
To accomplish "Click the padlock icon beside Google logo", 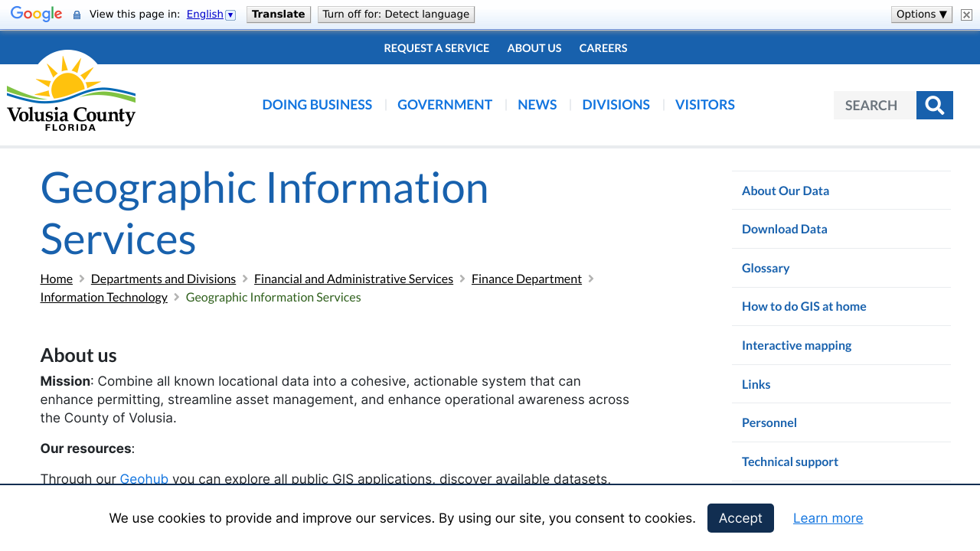I will (x=75, y=14).
